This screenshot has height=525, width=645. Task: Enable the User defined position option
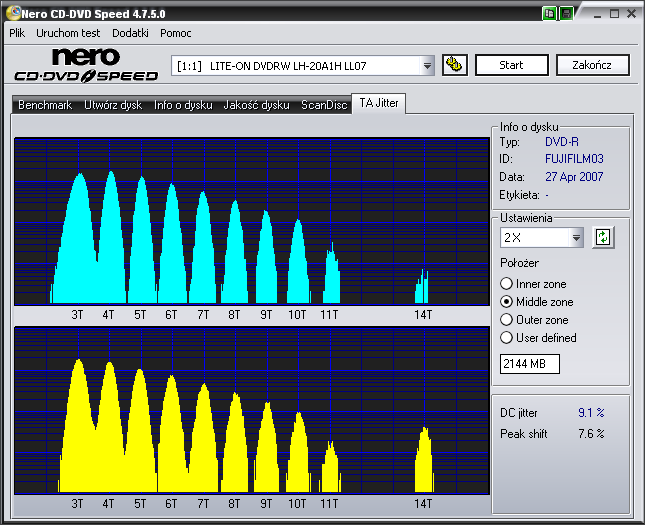(x=506, y=338)
